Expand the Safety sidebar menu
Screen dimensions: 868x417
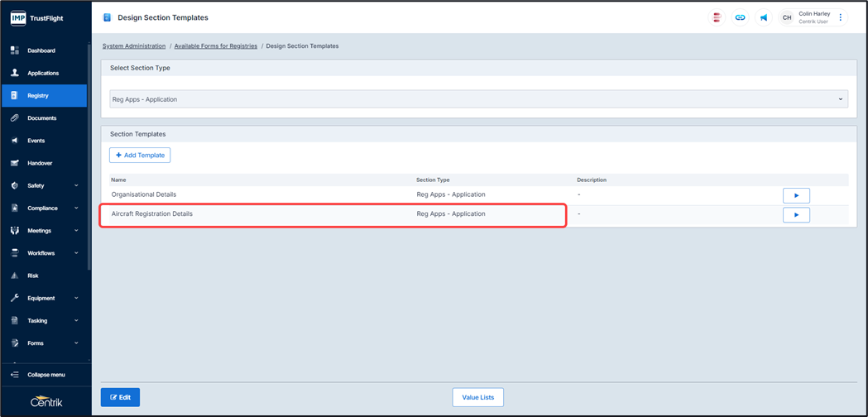tap(45, 185)
